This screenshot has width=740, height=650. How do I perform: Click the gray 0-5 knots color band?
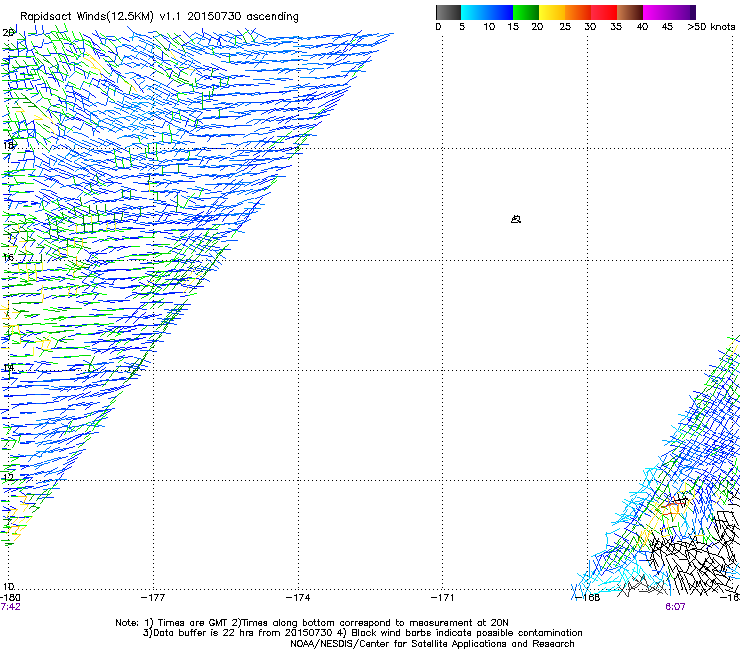pos(448,12)
